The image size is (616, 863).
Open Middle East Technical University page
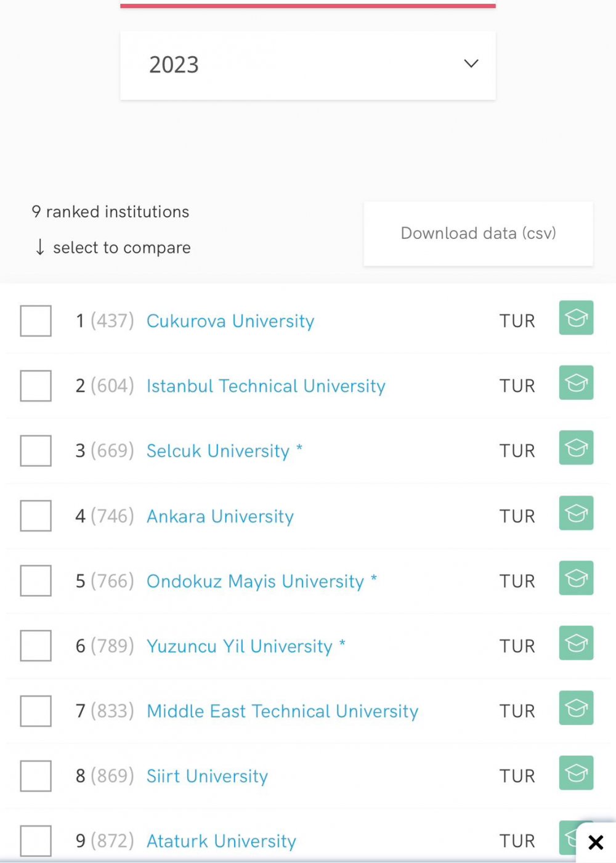click(283, 711)
